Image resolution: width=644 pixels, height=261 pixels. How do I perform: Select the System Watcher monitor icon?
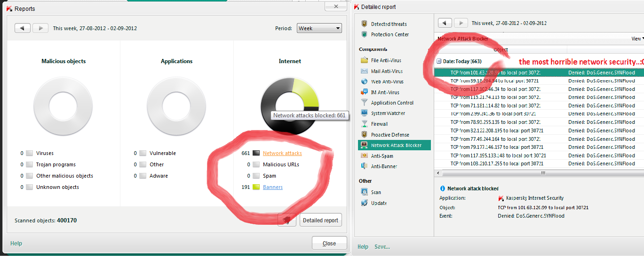[x=364, y=113]
